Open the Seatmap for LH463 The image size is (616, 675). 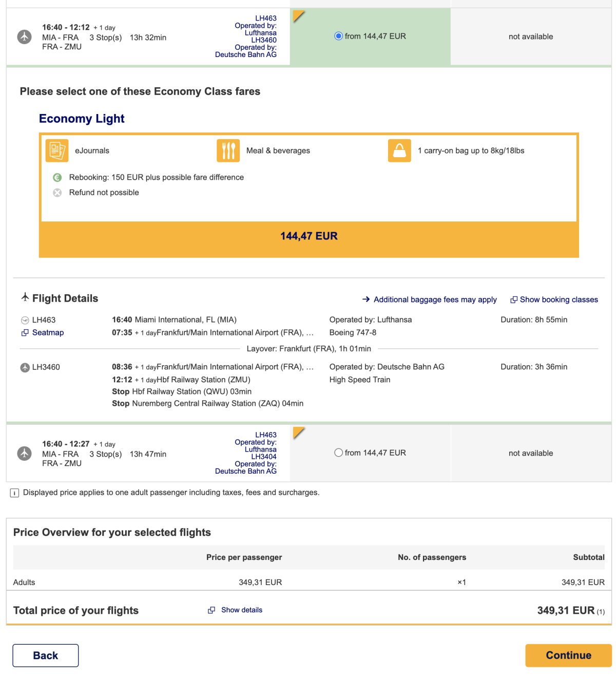point(48,332)
